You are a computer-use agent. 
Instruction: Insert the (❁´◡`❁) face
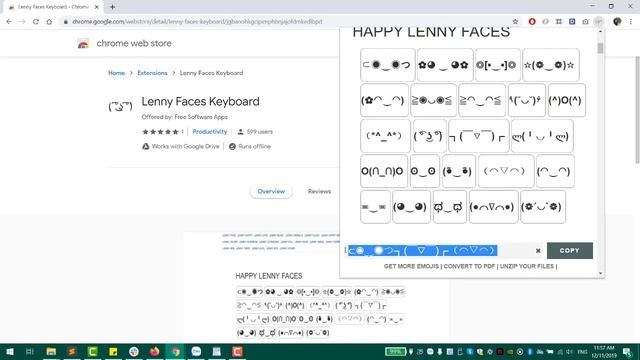click(543, 207)
